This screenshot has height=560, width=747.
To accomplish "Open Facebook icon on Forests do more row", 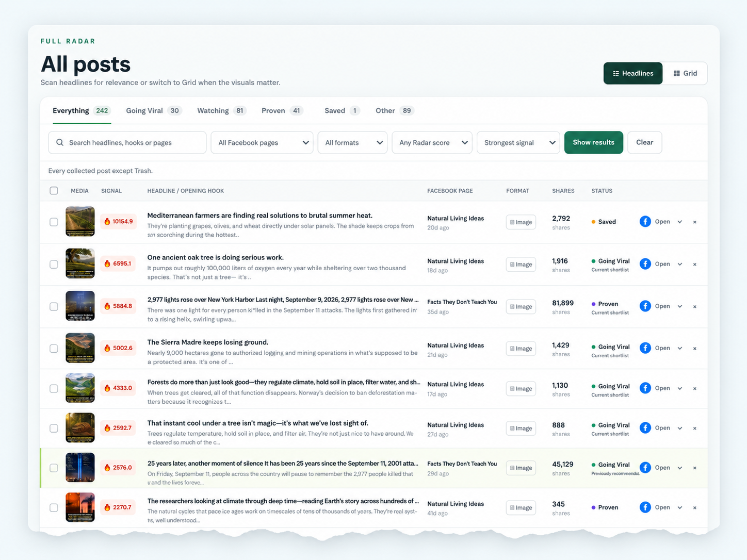I will point(645,388).
